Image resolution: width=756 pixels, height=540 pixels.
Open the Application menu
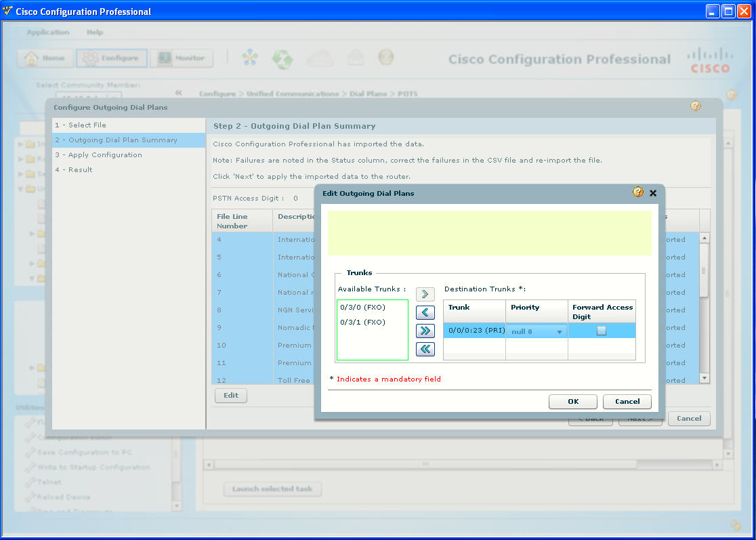[x=48, y=33]
